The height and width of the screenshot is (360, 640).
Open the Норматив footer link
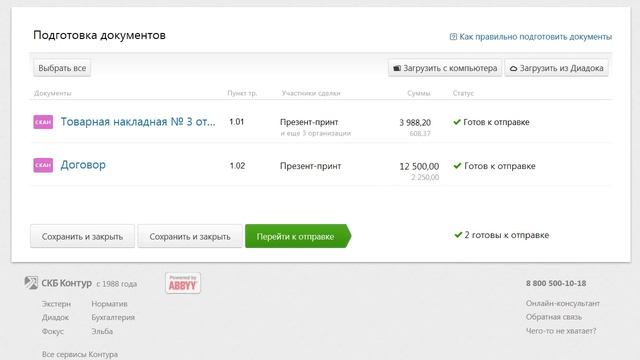point(109,304)
